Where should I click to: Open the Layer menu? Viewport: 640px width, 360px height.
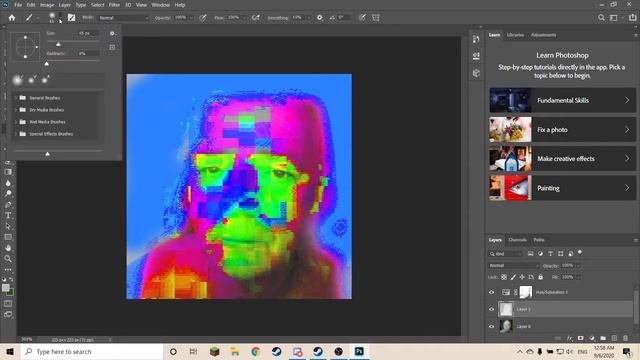(x=64, y=5)
